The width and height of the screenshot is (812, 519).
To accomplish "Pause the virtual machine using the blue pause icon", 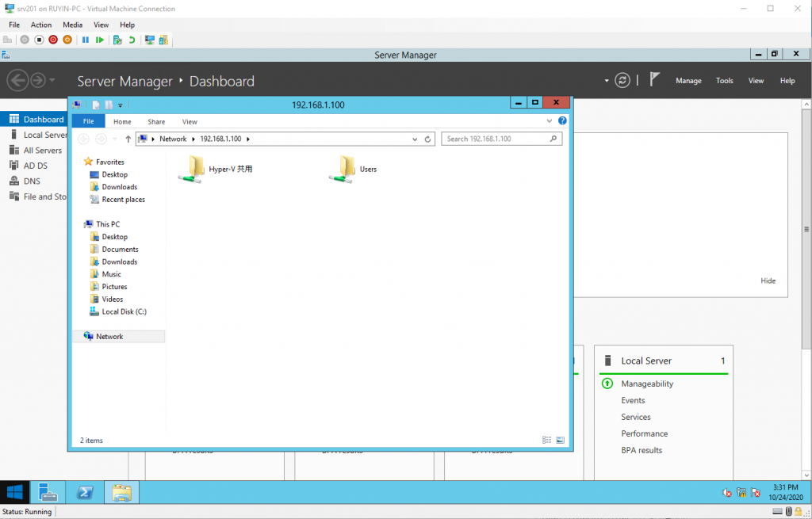I will [x=86, y=40].
